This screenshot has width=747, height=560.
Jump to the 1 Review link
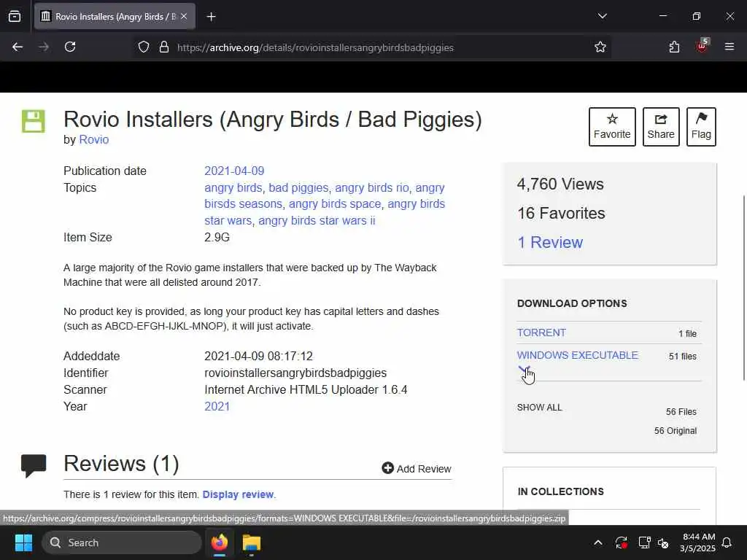point(550,242)
